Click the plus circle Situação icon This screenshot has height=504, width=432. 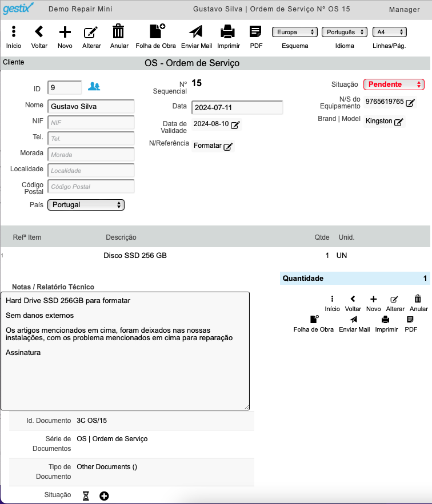104,496
